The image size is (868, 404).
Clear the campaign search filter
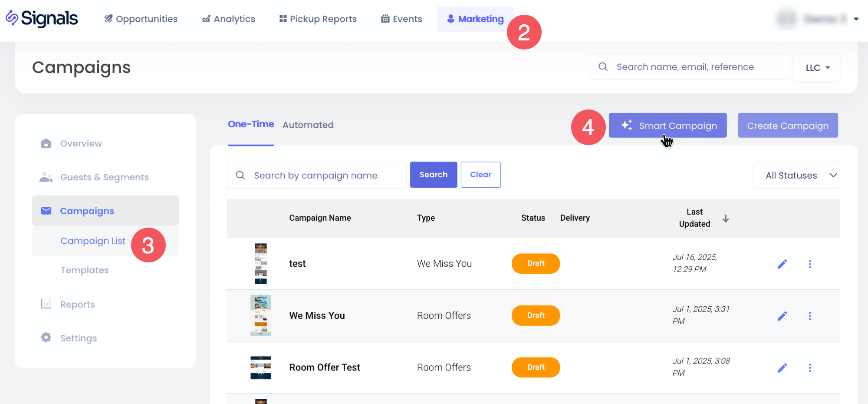(480, 175)
